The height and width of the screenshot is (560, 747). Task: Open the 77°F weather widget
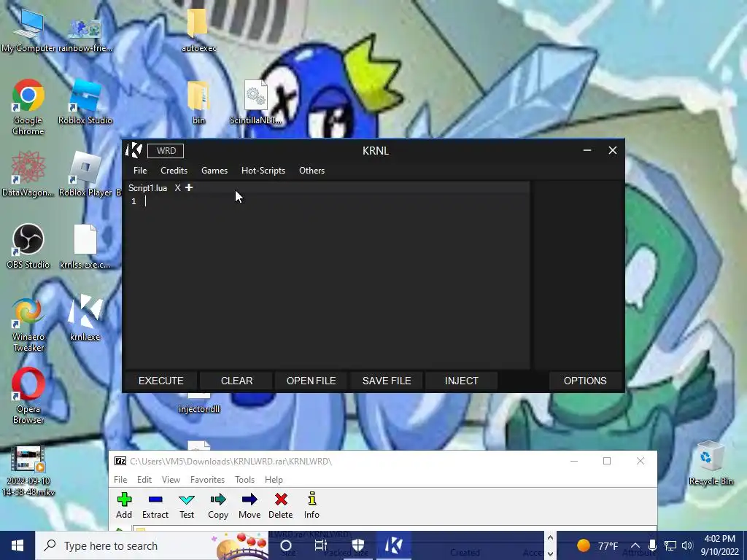click(597, 545)
